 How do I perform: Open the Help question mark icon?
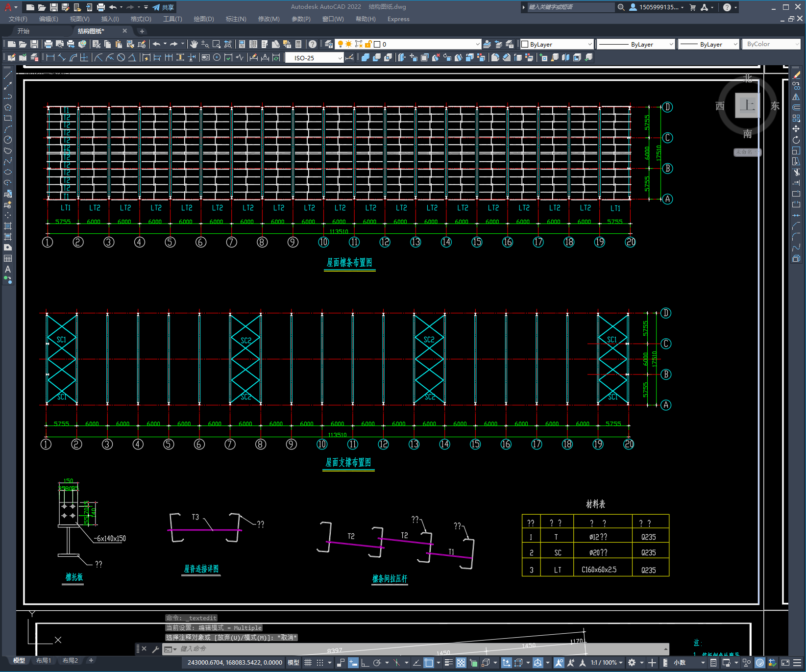coord(313,44)
